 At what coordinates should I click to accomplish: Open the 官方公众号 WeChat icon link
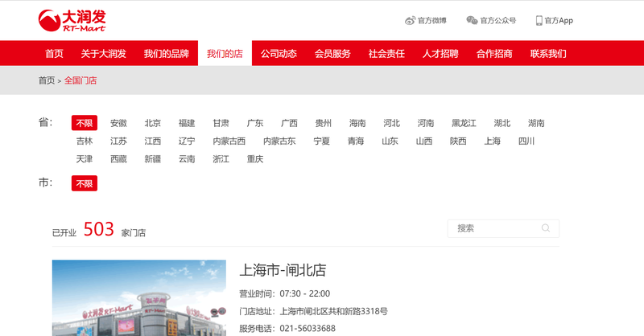click(x=491, y=21)
